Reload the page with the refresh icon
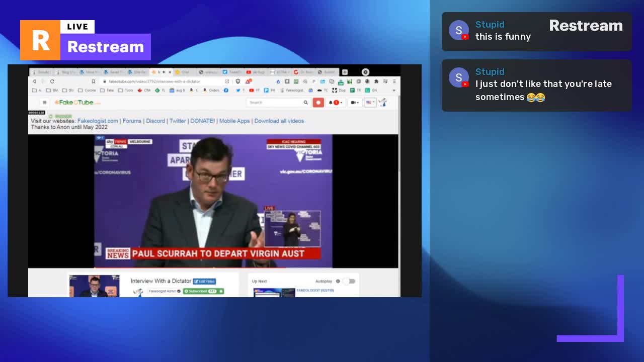 [x=52, y=81]
